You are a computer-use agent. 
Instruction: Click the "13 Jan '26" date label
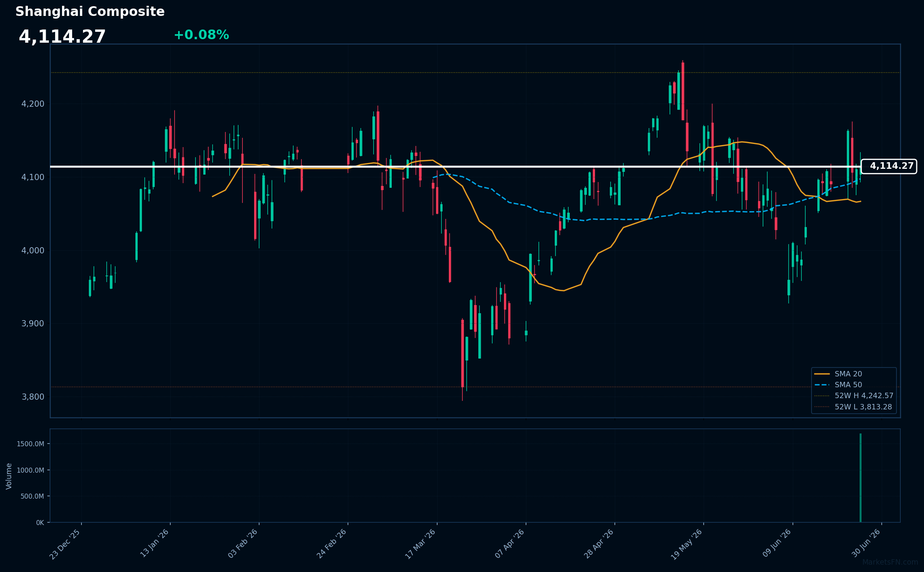click(x=154, y=544)
